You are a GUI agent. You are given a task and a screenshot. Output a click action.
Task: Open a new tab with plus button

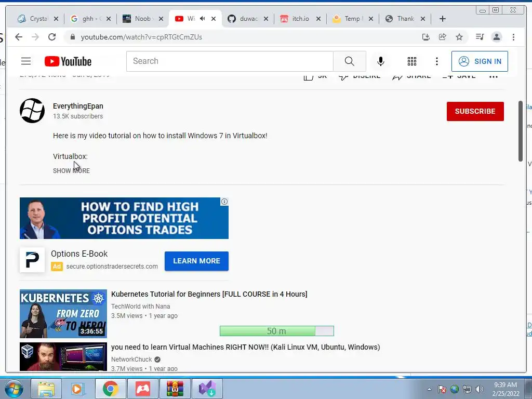pyautogui.click(x=443, y=19)
